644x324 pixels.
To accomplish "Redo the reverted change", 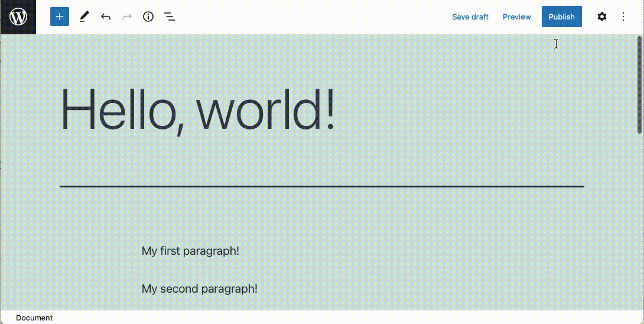I will click(x=127, y=17).
